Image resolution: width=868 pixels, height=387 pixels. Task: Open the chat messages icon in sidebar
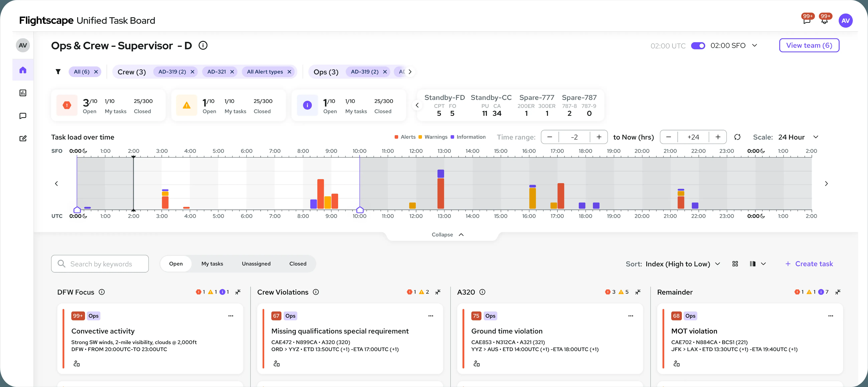[x=23, y=116]
